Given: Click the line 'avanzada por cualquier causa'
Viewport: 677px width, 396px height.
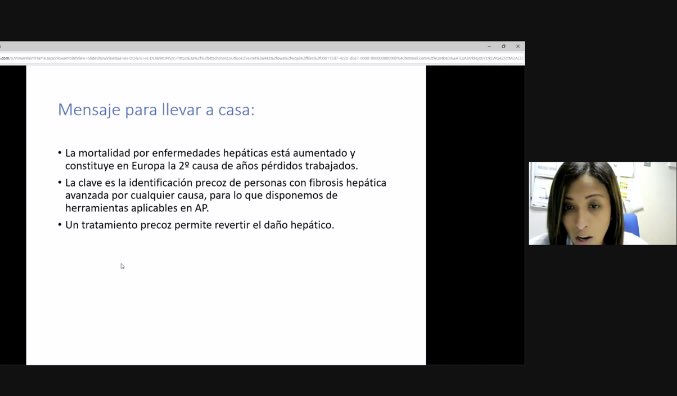Looking at the screenshot, I should click(201, 195).
